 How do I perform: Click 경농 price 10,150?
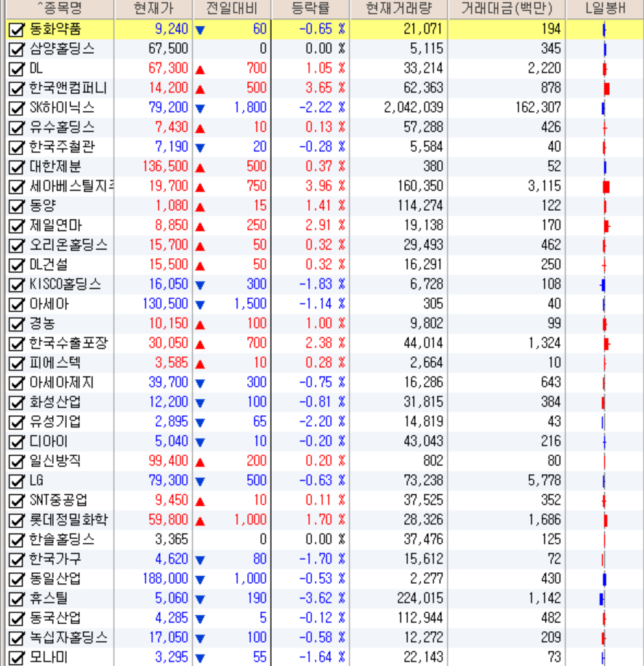[x=168, y=324]
